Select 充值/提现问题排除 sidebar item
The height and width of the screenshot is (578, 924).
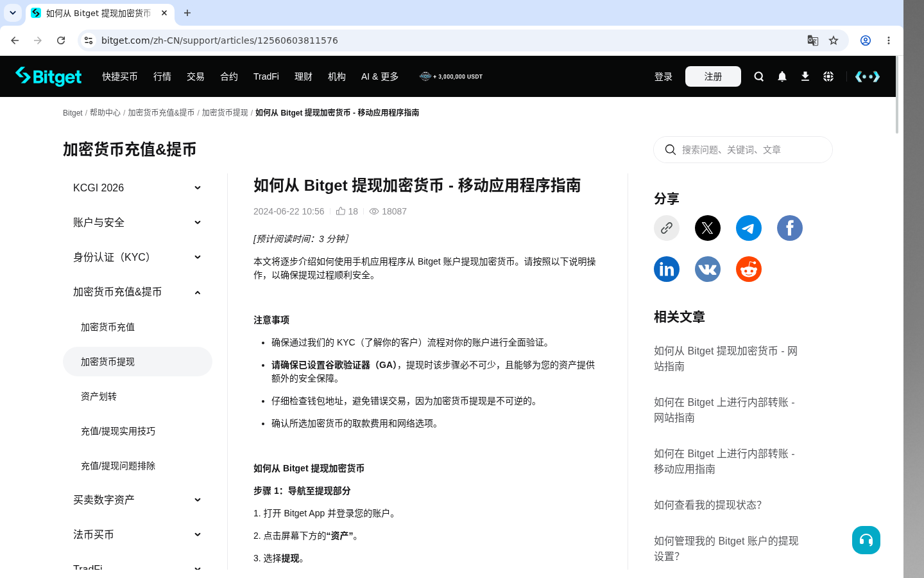pos(137,466)
